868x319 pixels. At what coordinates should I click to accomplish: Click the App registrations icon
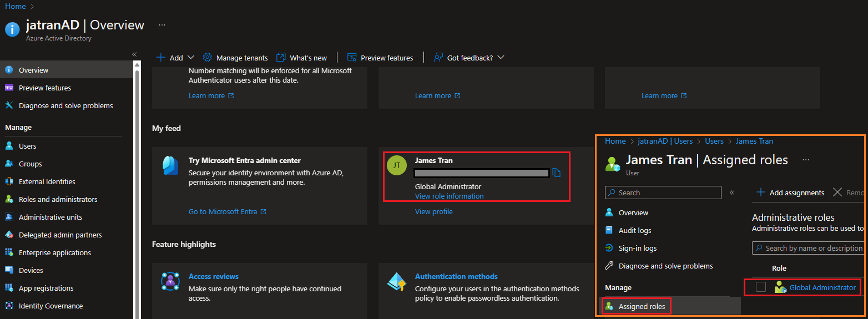(x=9, y=288)
